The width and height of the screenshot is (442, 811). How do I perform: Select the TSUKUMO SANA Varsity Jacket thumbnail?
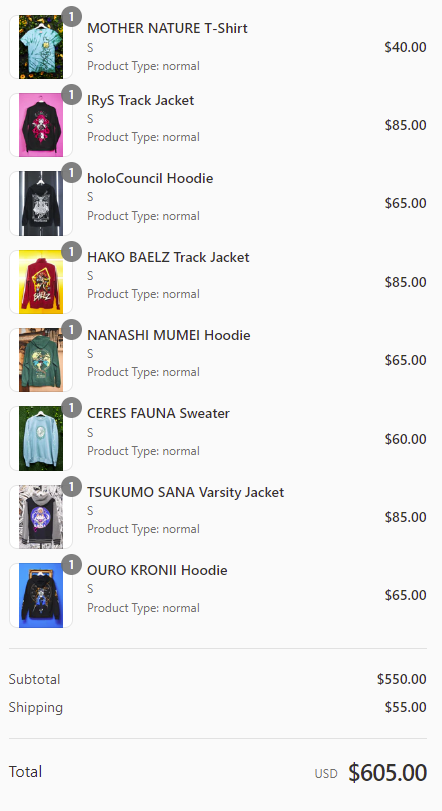pyautogui.click(x=41, y=517)
